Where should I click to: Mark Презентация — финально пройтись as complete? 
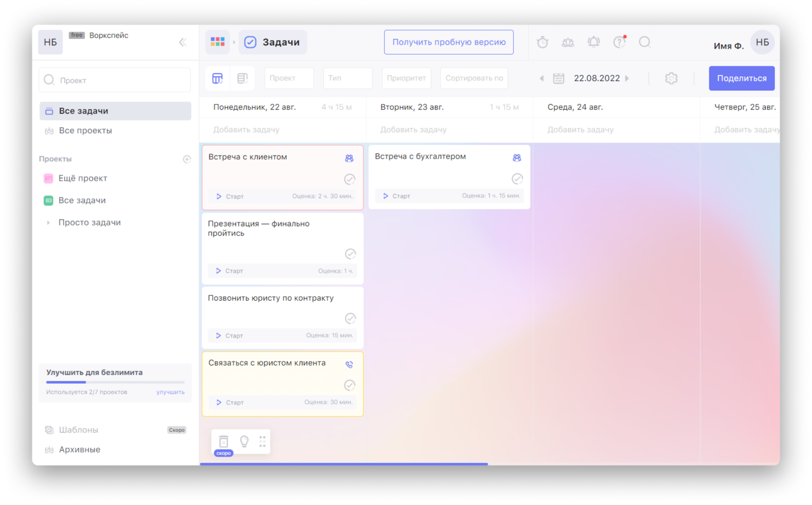(350, 254)
